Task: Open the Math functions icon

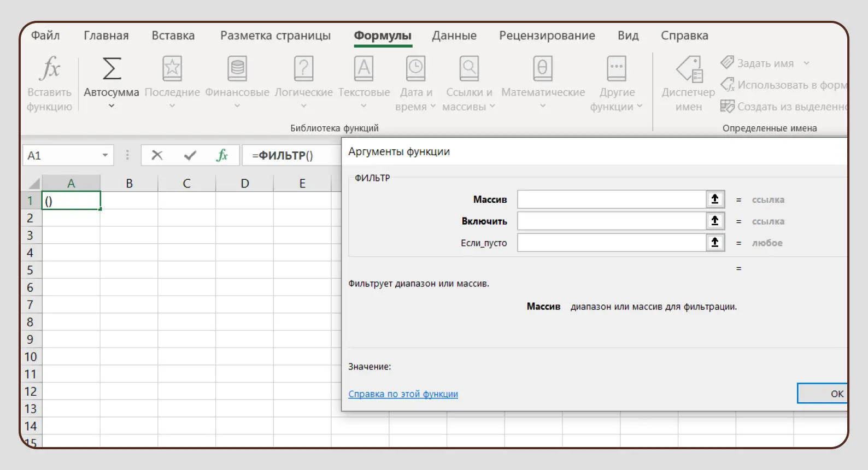Action: click(543, 69)
